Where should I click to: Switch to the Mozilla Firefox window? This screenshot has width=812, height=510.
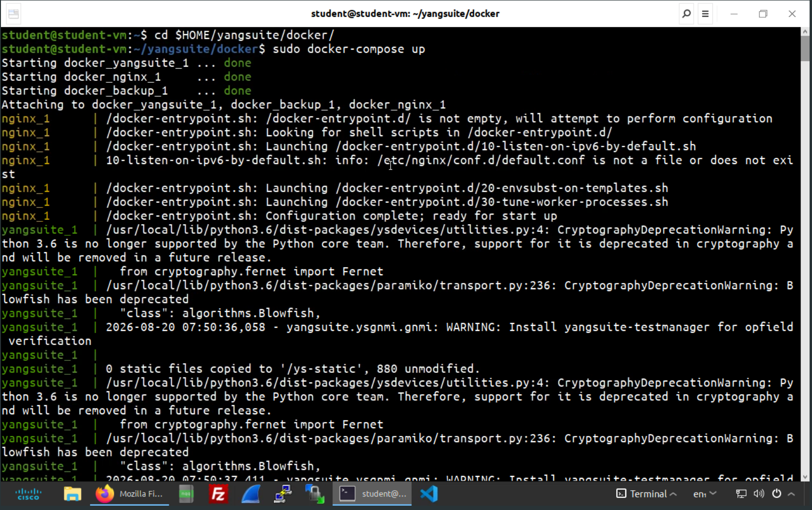[129, 494]
